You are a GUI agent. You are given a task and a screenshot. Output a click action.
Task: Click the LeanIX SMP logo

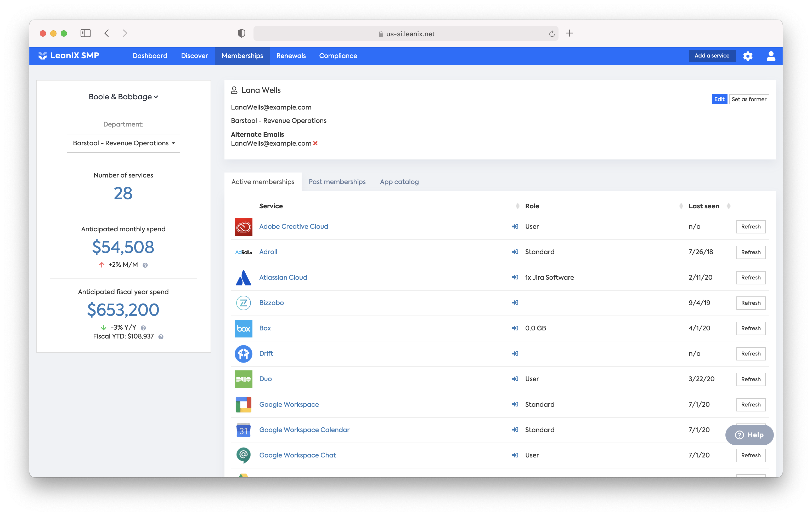pos(69,56)
